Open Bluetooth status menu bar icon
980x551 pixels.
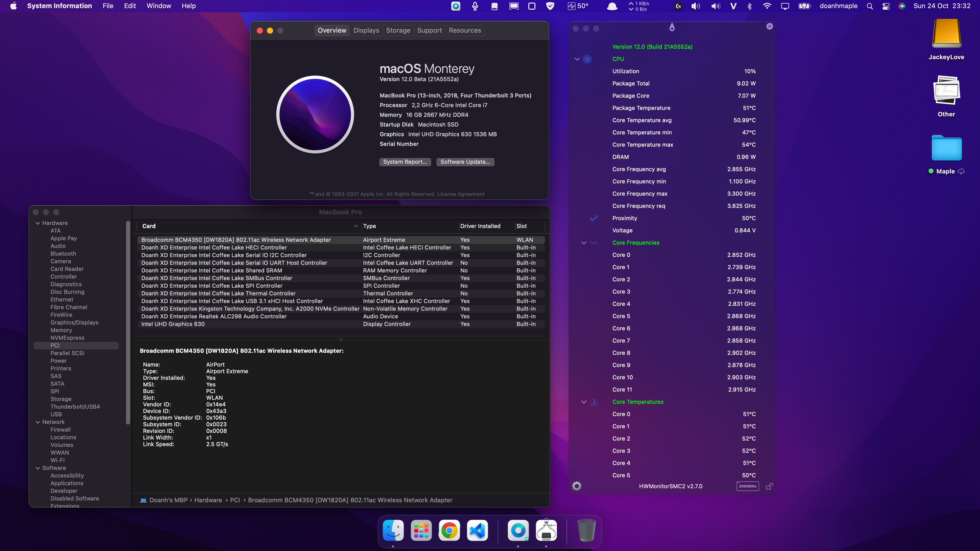click(x=750, y=6)
